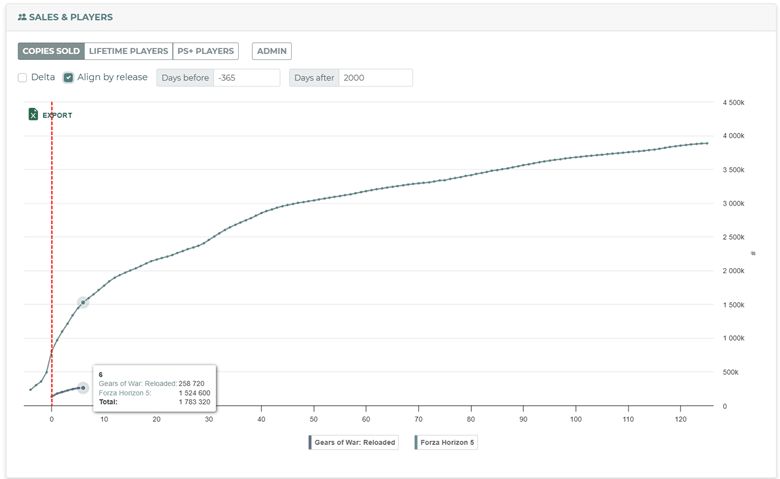The width and height of the screenshot is (780, 479).
Task: Click the last Forza Horizon 5 data point
Action: pos(707,143)
